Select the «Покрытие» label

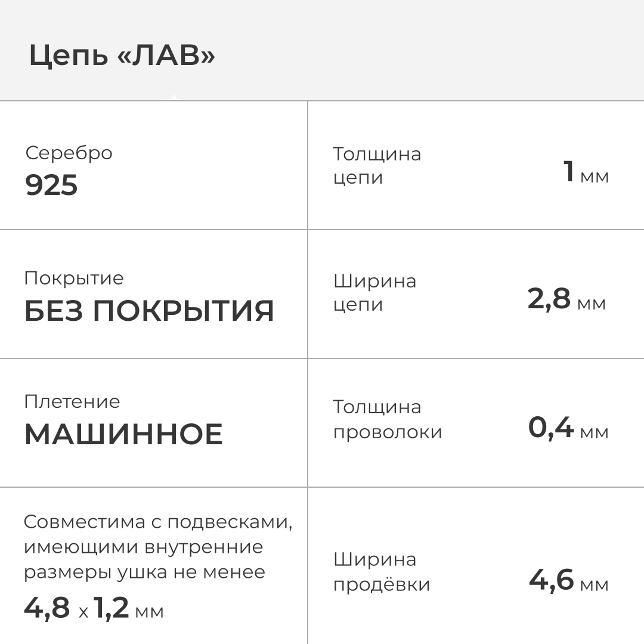tap(74, 278)
